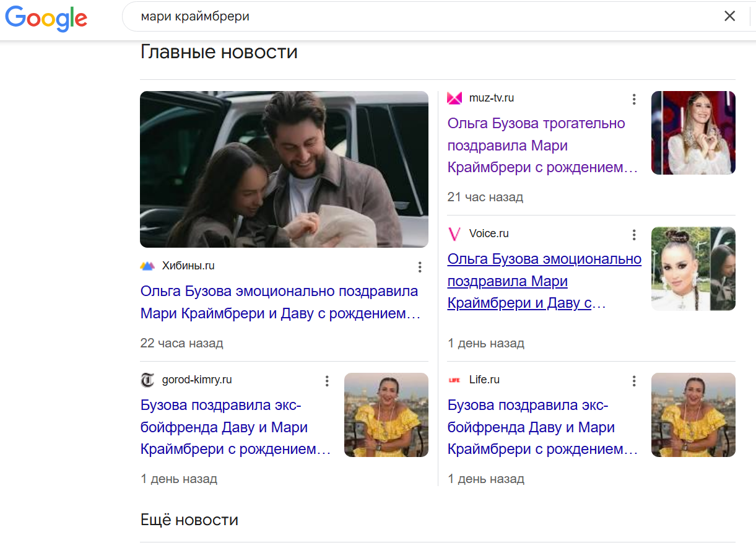Click the Хибины.ru site favicon
The height and width of the screenshot is (553, 756).
point(147,266)
